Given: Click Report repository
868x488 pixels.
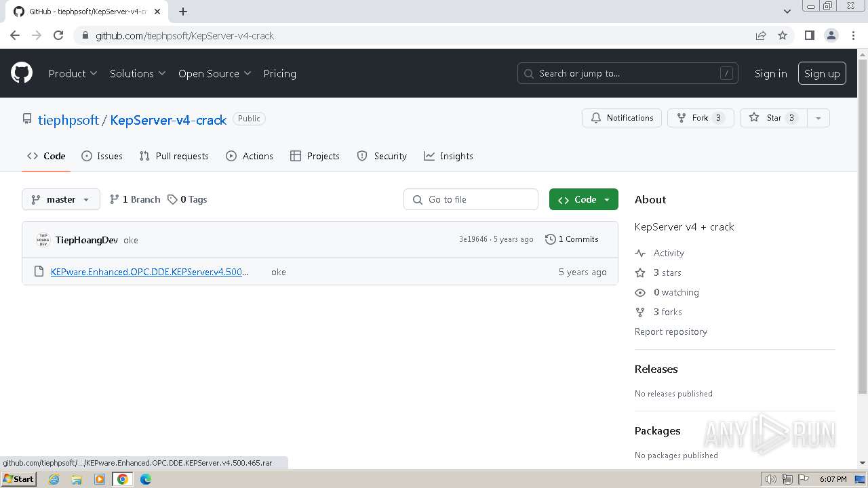Looking at the screenshot, I should tap(671, 331).
